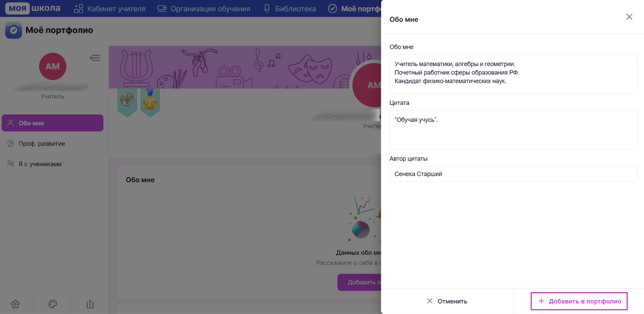
Task: Open the Организация обучения menu
Action: (x=204, y=8)
